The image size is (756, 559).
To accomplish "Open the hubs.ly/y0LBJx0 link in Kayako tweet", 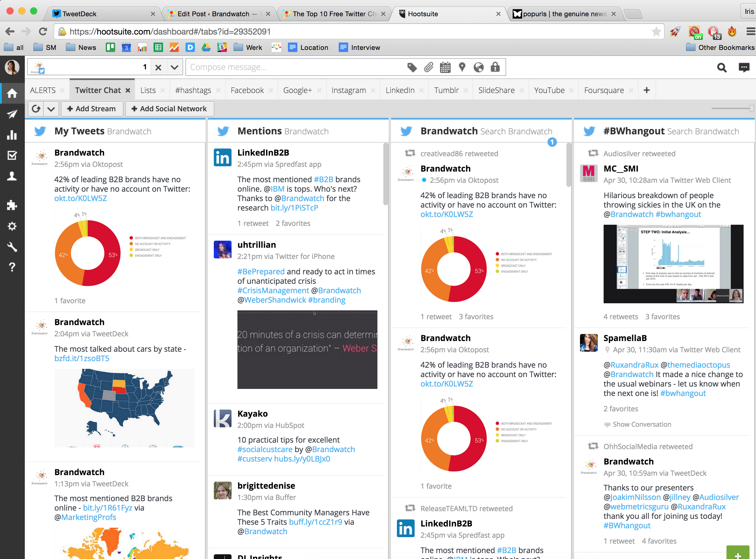I will [302, 459].
